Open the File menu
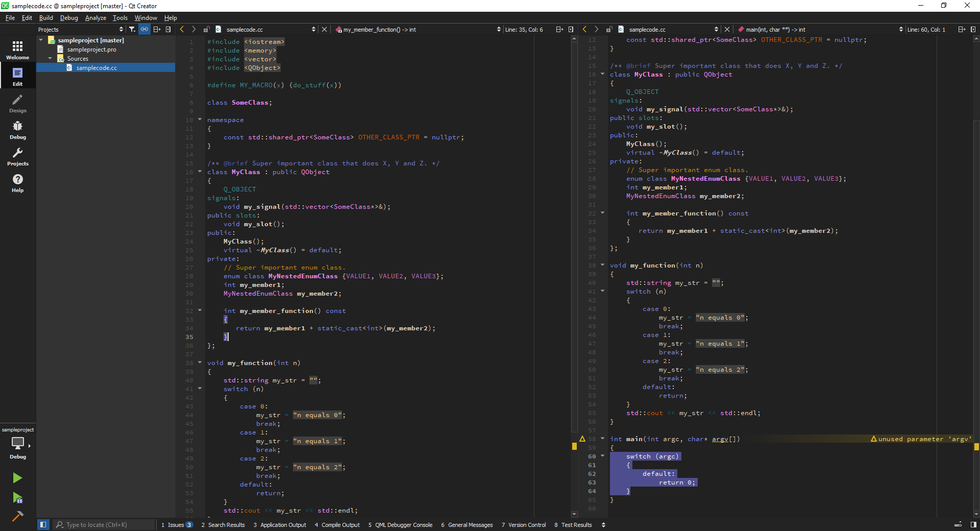 [x=10, y=18]
